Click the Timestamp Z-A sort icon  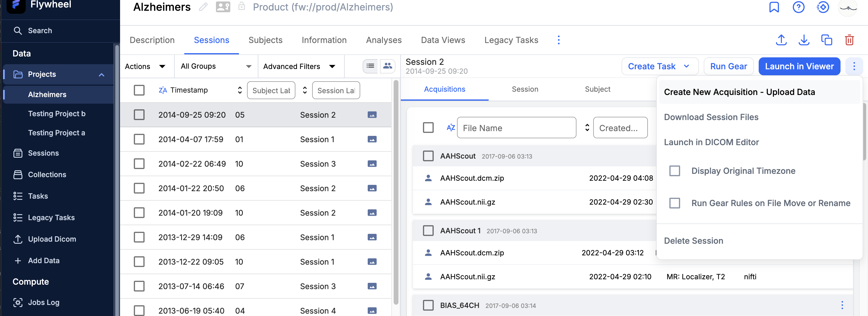pos(163,90)
